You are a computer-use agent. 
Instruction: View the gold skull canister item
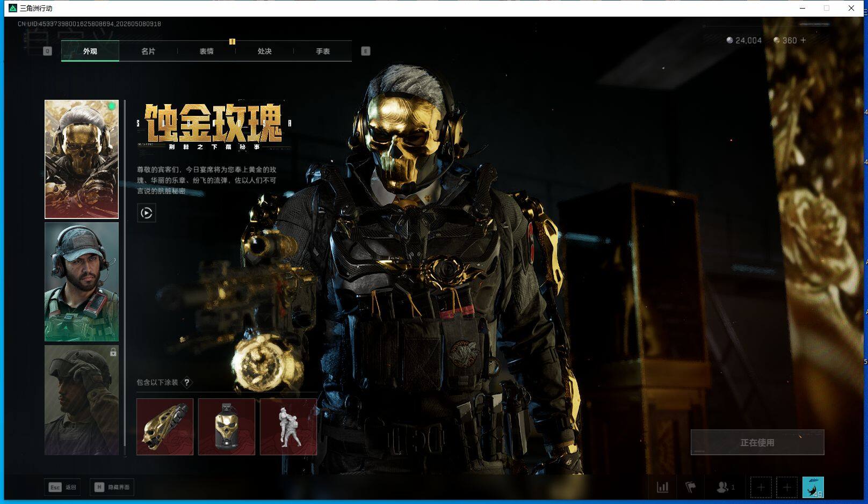227,427
